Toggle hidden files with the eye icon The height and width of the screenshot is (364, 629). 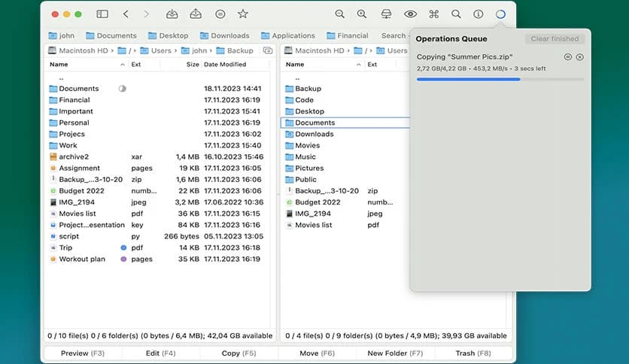[x=410, y=14]
